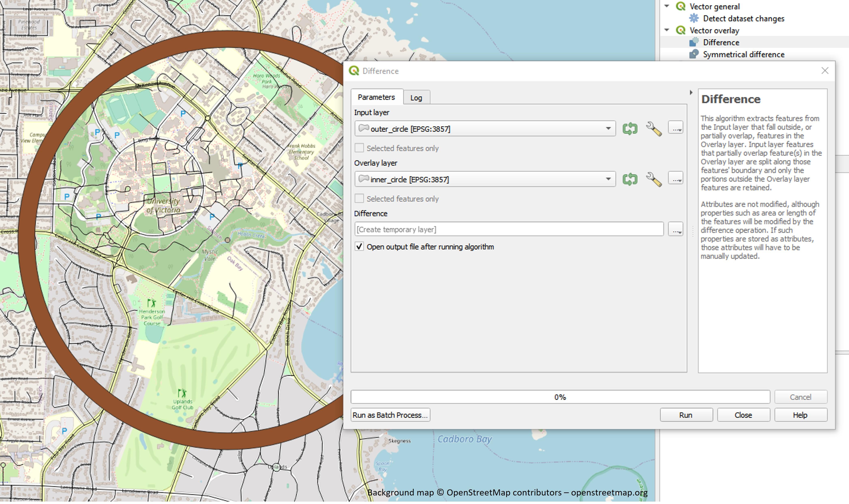Screen dimensions: 849x504
Task: Click Vector overlay group QGIS icon
Action: pyautogui.click(x=681, y=30)
